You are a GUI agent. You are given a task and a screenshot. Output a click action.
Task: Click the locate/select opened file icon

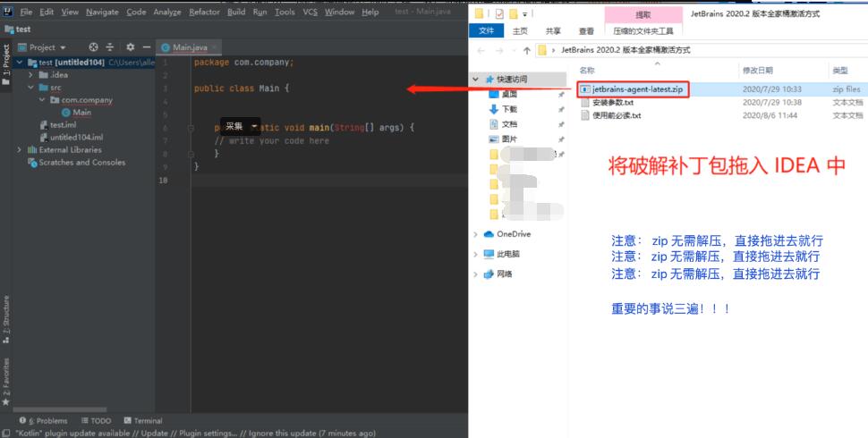[x=94, y=47]
